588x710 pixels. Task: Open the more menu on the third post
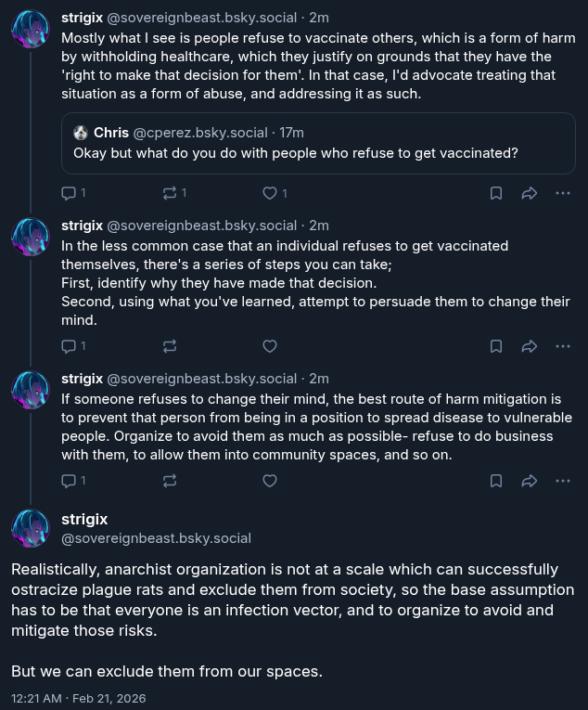(x=562, y=481)
